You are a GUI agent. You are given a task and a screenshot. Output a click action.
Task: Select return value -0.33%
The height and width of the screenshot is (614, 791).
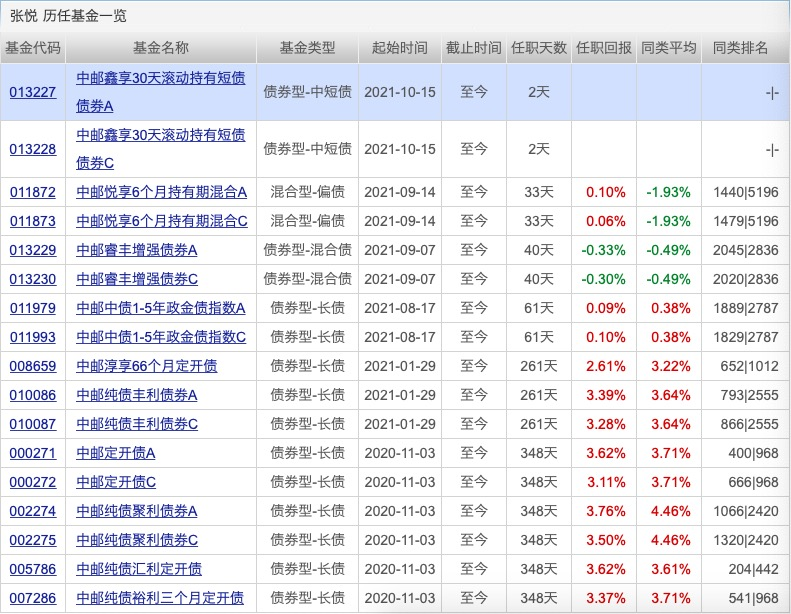coord(603,250)
